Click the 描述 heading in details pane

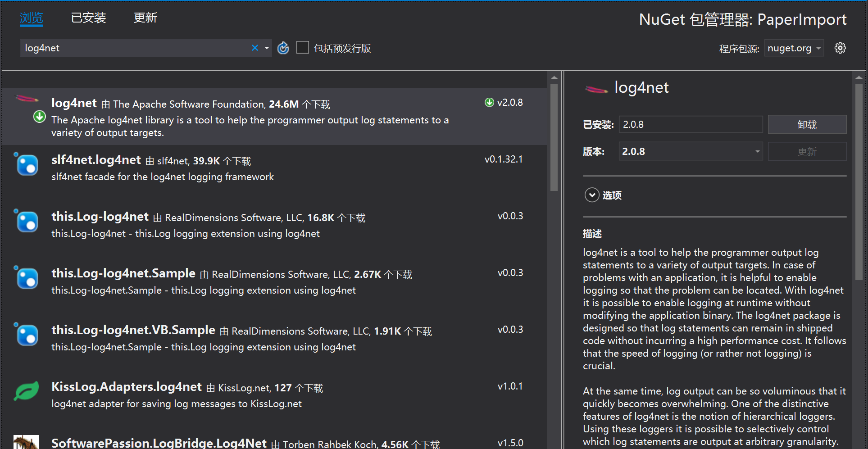click(x=592, y=233)
